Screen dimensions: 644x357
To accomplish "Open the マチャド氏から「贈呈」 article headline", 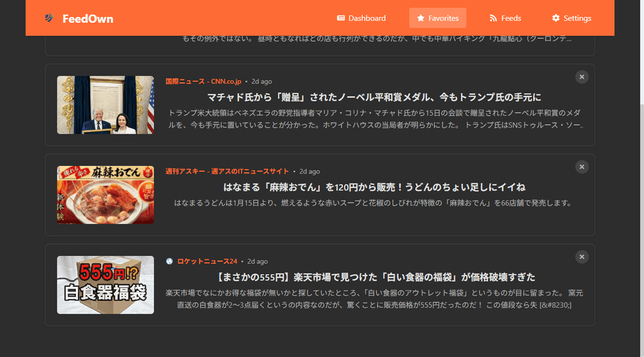I will (374, 97).
